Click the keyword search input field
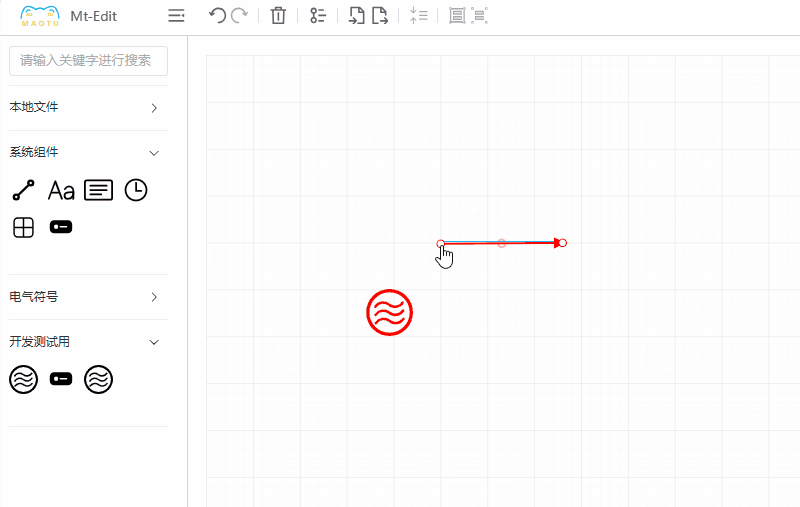The width and height of the screenshot is (800, 507). [x=88, y=60]
